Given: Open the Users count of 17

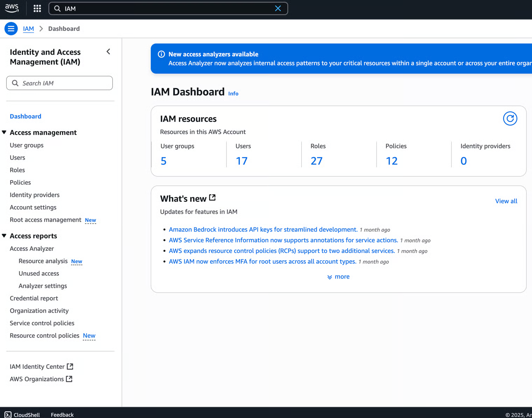Looking at the screenshot, I should point(241,161).
